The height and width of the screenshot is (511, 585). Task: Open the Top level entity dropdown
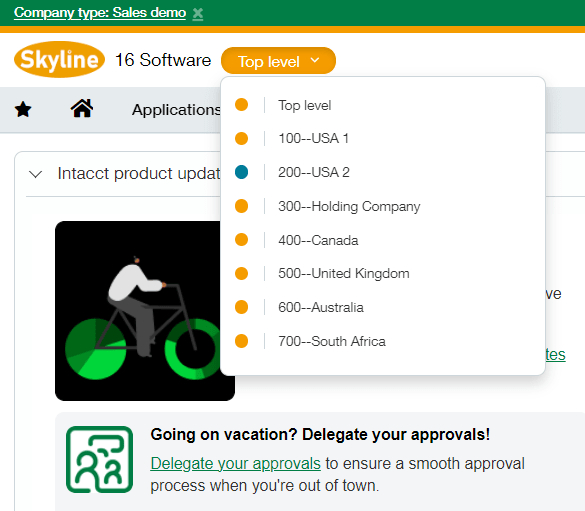click(278, 61)
